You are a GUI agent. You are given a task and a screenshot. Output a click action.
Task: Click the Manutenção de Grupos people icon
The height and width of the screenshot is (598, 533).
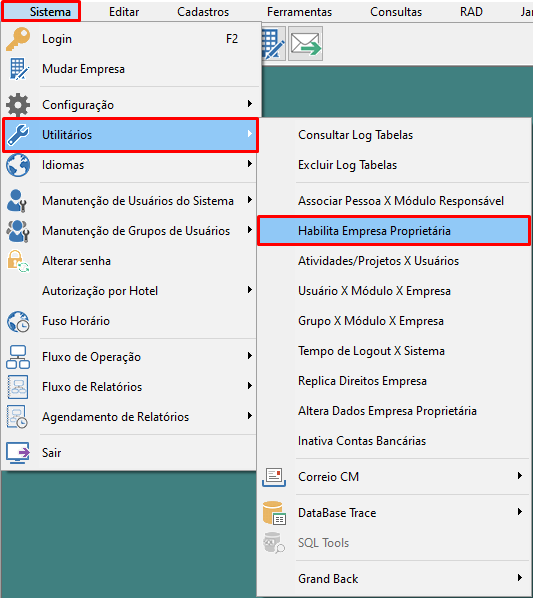18,231
